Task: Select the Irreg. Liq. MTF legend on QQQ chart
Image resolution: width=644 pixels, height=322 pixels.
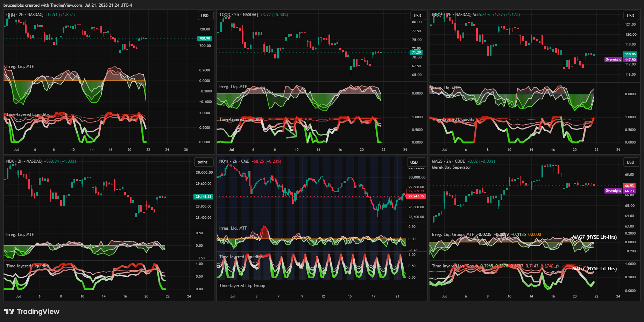Action: (20, 66)
